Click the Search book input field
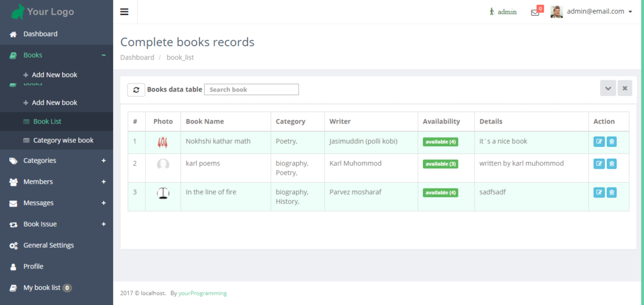Viewport: 644px width, 305px height. point(251,90)
